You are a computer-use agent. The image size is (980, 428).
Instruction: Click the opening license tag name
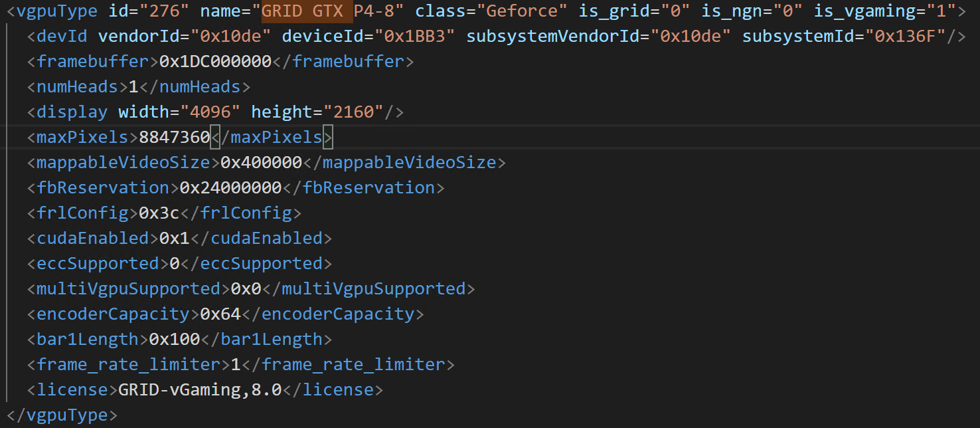[x=72, y=389]
